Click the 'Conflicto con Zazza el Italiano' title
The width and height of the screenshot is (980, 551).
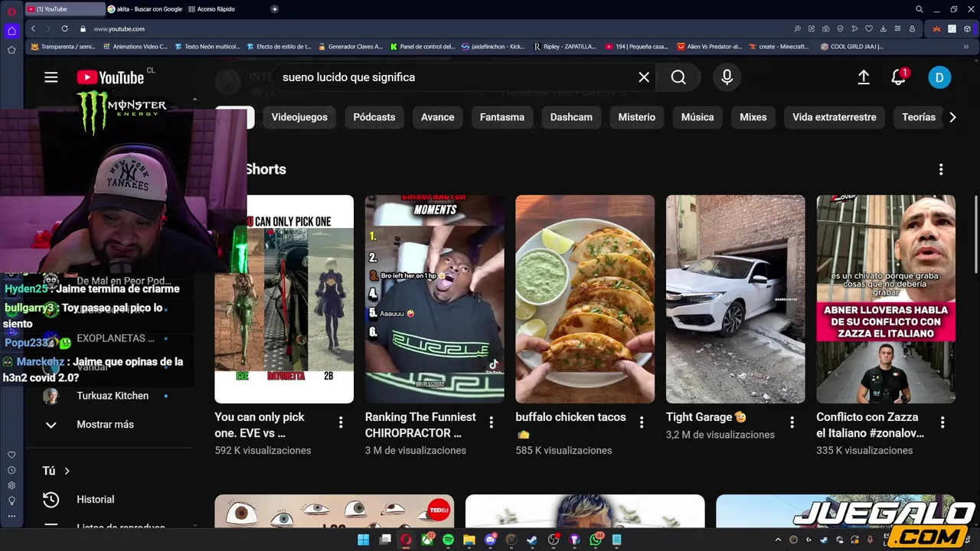(871, 425)
